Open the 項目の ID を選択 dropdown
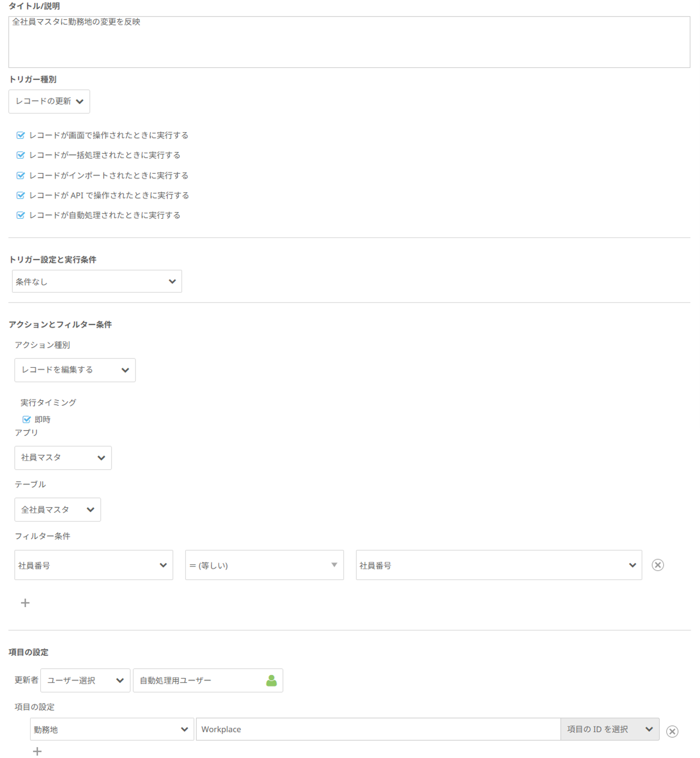 pyautogui.click(x=610, y=729)
